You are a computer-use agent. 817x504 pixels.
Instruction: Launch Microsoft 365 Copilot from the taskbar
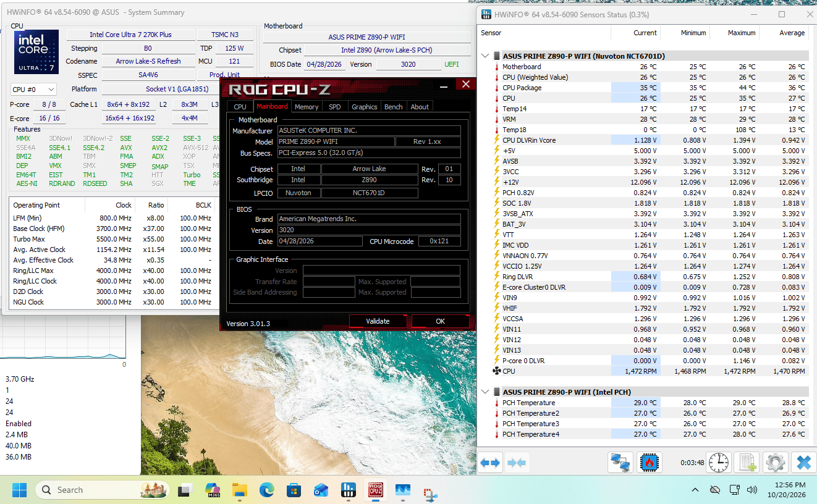[212, 490]
